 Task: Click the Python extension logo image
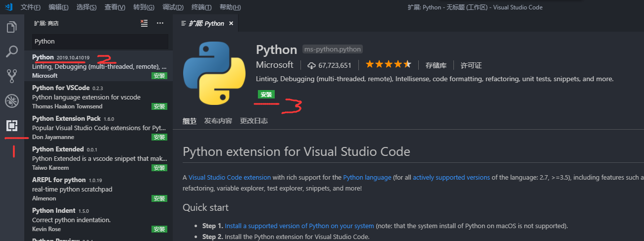pyautogui.click(x=214, y=74)
